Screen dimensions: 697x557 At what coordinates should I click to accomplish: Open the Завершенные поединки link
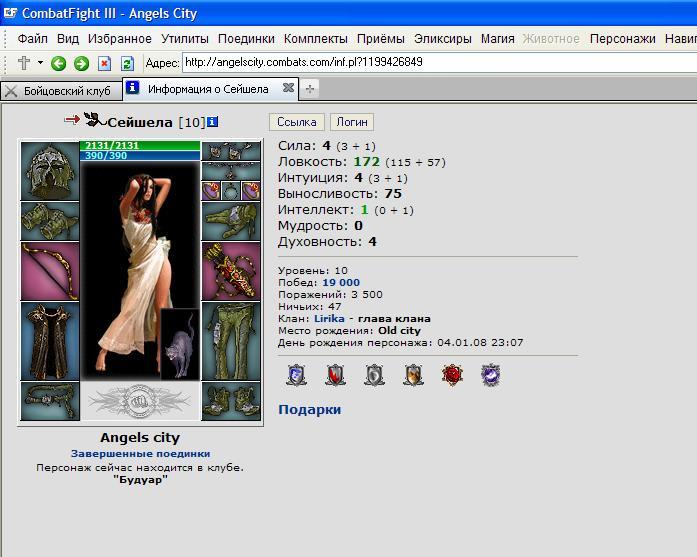click(140, 453)
